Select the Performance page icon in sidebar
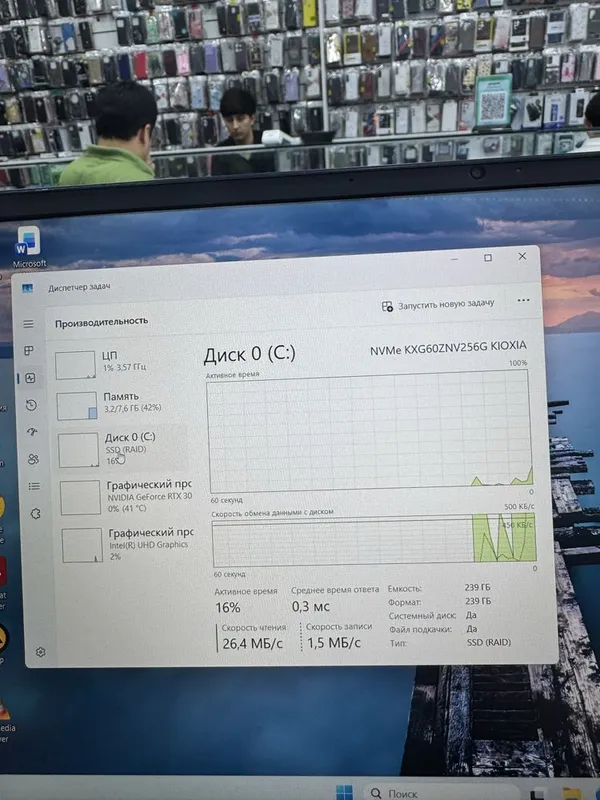This screenshot has height=800, width=600. (30, 378)
